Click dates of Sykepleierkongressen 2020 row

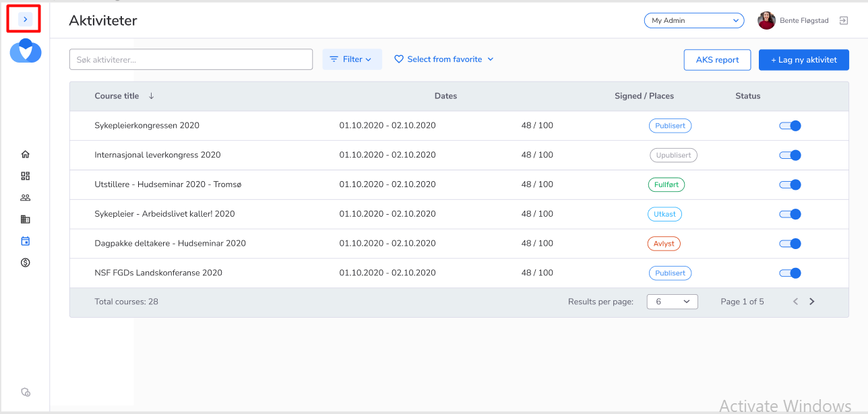tap(387, 125)
